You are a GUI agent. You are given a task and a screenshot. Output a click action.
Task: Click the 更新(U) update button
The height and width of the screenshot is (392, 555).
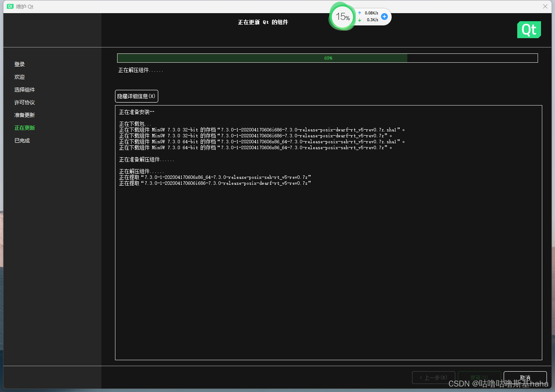point(479,377)
